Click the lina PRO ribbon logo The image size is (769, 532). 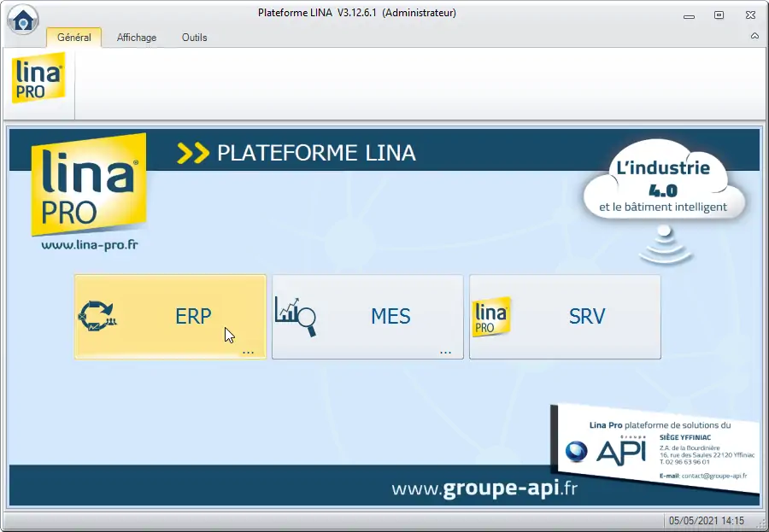click(38, 78)
